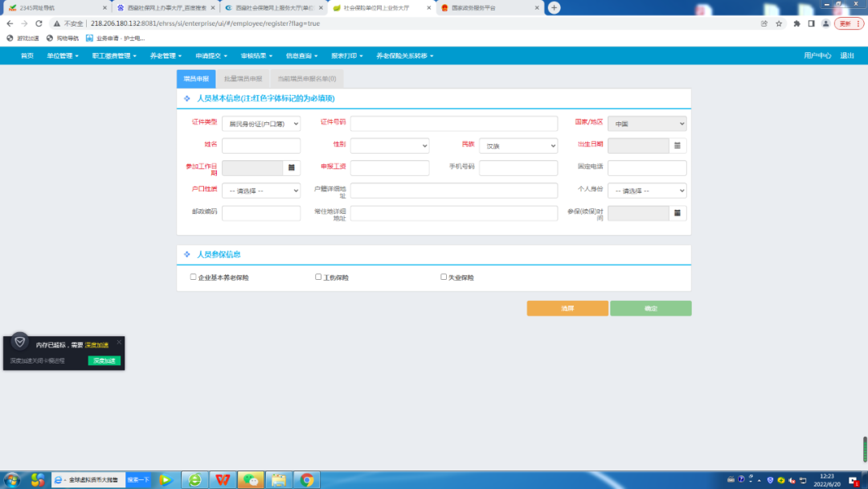
Task: Open Google Chrome from the taskbar
Action: coord(307,479)
